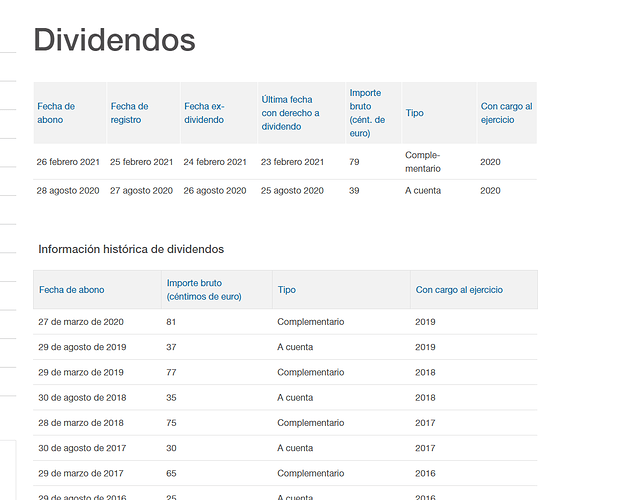Click 'Tipo' header in the top table
631x500 pixels.
pyautogui.click(x=414, y=113)
